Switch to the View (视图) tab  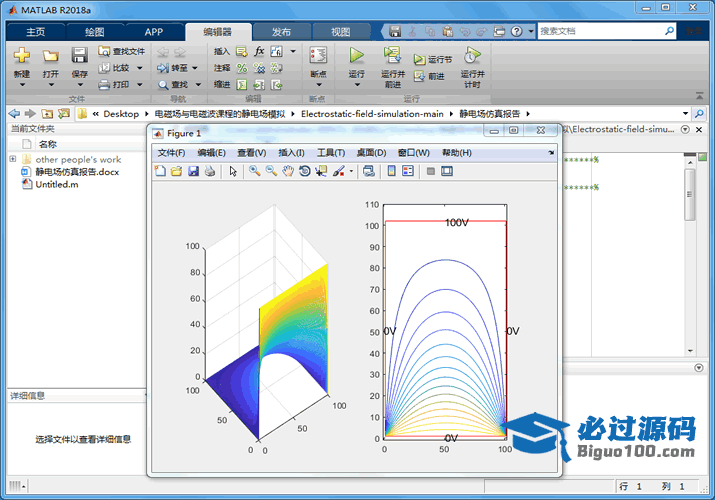click(x=341, y=32)
